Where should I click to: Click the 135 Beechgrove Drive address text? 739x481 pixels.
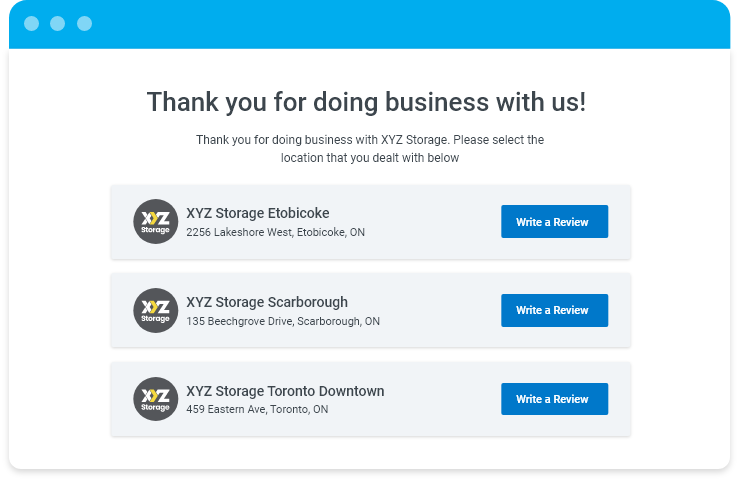pyautogui.click(x=283, y=321)
